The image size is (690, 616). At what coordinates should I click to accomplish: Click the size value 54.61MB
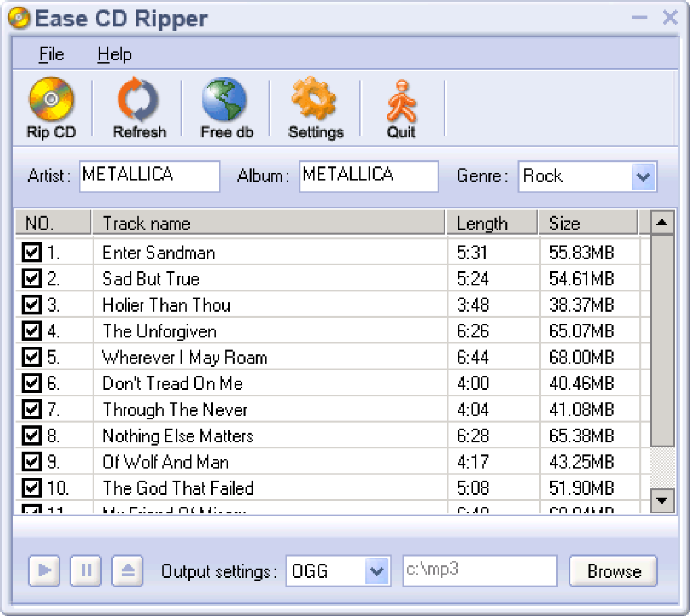(581, 279)
